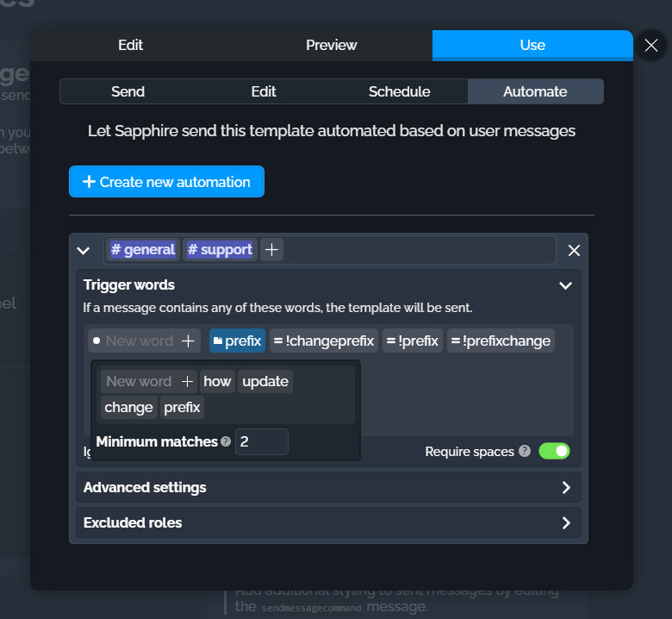Toggle the Require spaces switch
Image resolution: width=672 pixels, height=619 pixels.
coord(554,451)
